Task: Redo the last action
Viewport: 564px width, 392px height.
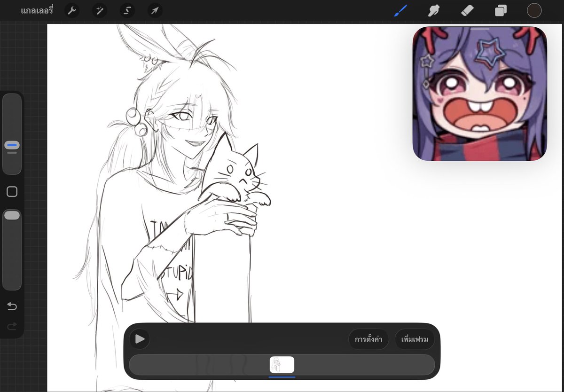Action: pyautogui.click(x=12, y=325)
